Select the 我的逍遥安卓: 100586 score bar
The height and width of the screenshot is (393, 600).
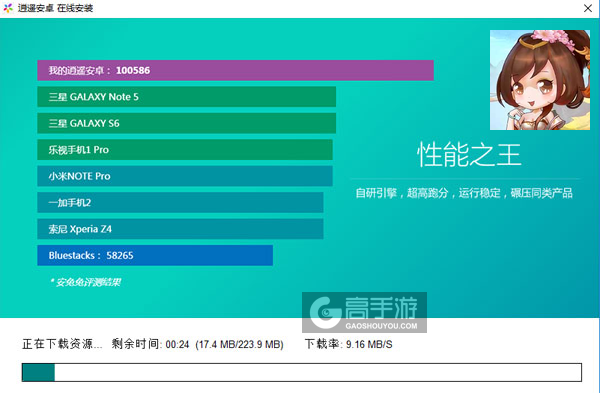click(235, 70)
